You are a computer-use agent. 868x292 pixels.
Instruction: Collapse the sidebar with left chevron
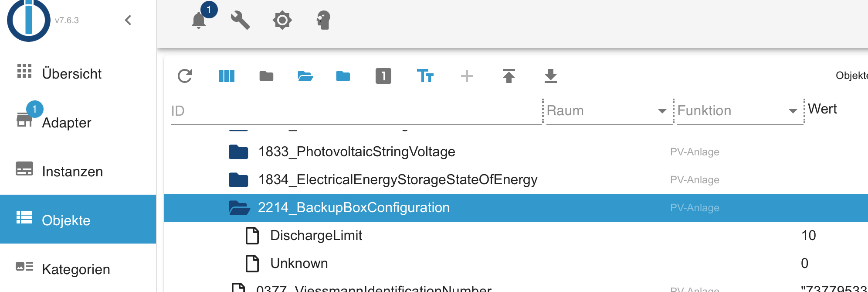(128, 20)
